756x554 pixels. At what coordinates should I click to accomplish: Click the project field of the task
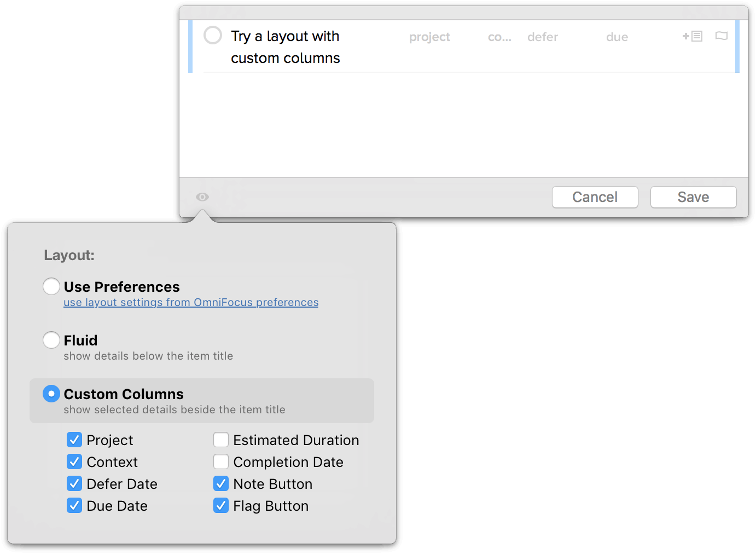click(x=429, y=37)
